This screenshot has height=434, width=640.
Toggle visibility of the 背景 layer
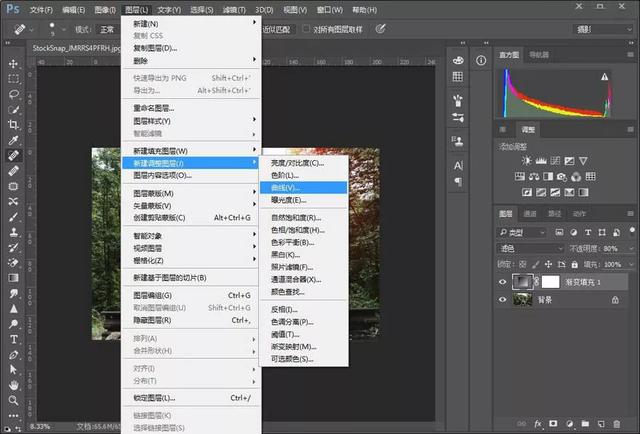pos(503,300)
